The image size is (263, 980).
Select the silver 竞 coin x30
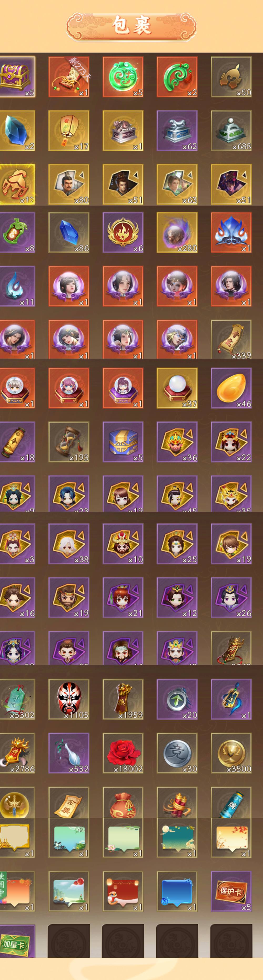pyautogui.click(x=177, y=753)
